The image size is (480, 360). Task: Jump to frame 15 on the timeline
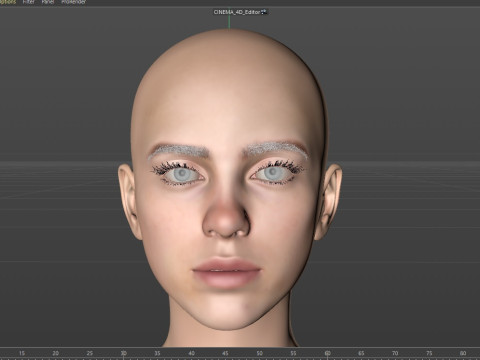[22, 353]
